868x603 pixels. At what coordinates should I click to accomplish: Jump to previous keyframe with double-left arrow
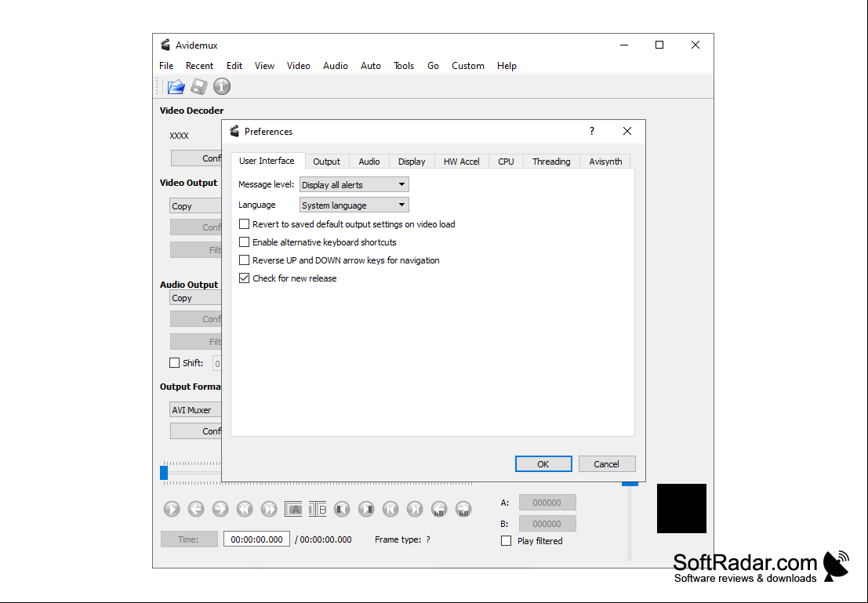(245, 509)
